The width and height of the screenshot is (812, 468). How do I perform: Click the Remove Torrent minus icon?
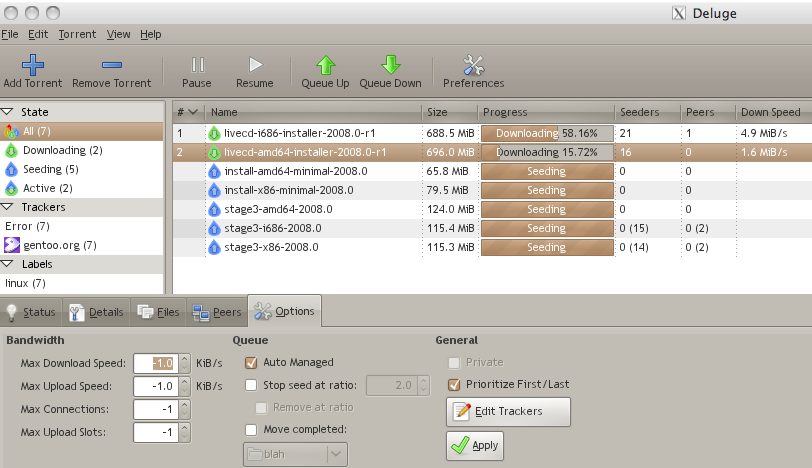(x=112, y=65)
